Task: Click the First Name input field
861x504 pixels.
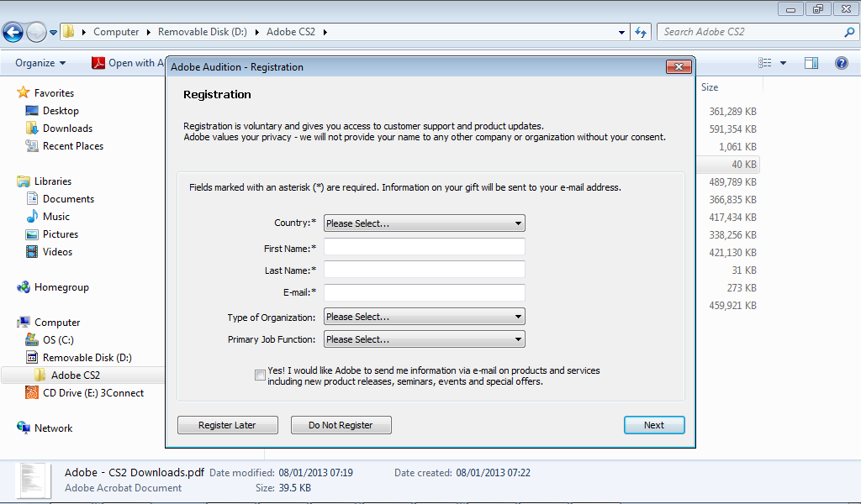Action: pos(424,247)
